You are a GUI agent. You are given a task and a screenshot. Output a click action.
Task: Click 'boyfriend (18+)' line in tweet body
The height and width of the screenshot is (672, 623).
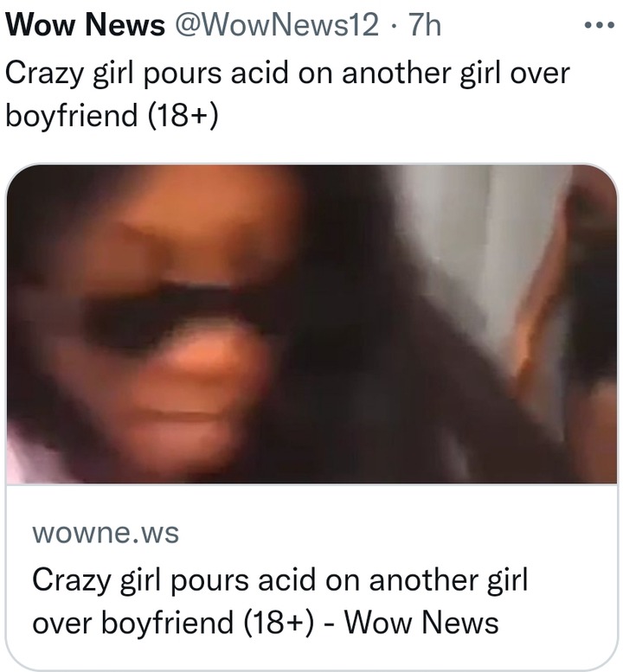pyautogui.click(x=112, y=115)
